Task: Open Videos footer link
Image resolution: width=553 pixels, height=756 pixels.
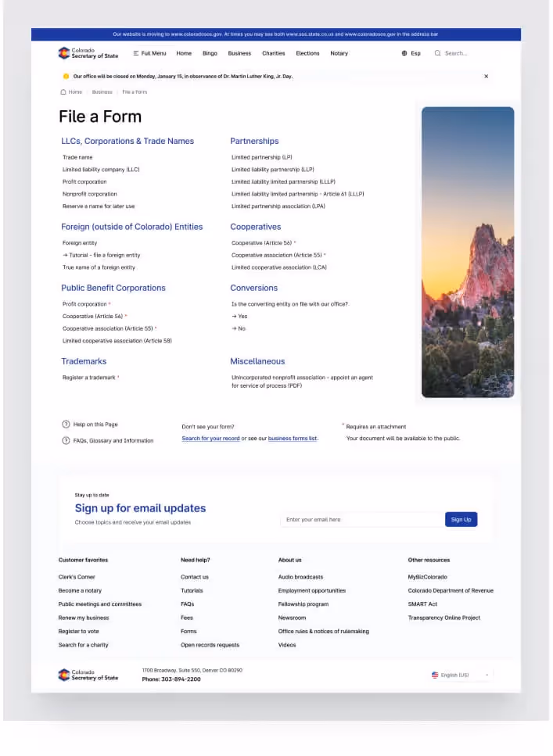Action: point(287,645)
